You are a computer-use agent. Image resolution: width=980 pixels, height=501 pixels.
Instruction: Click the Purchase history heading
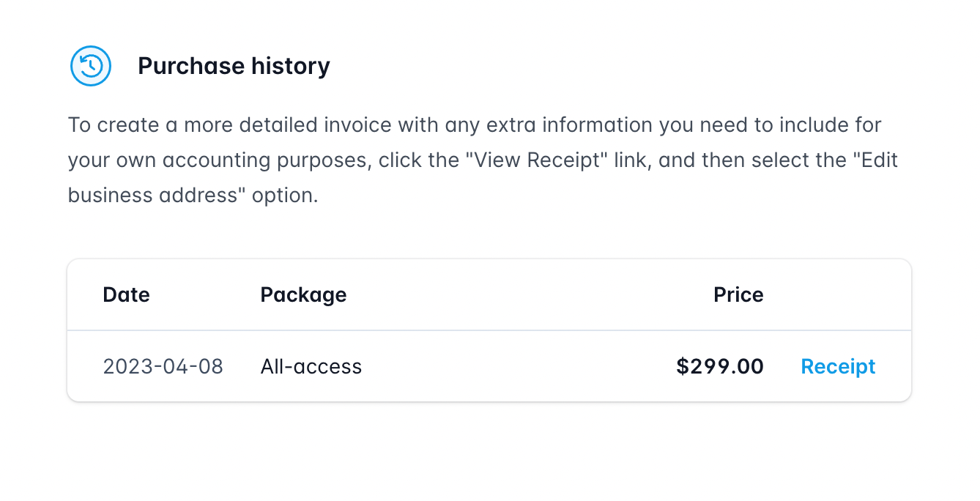[234, 66]
